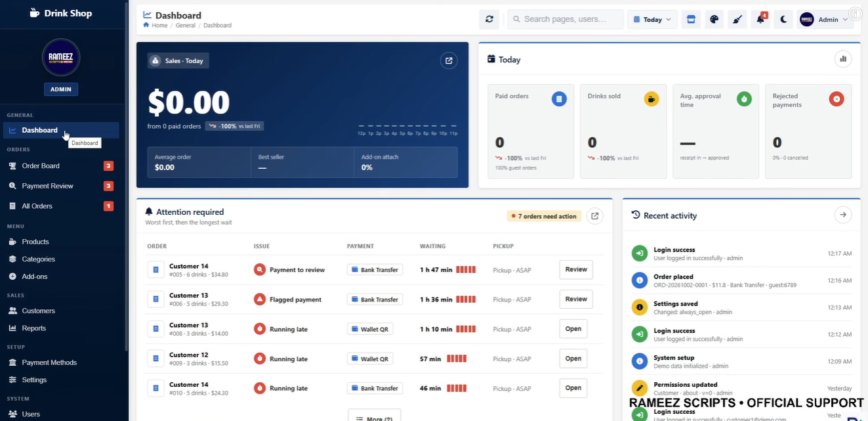Open Customer 14 order #010

tap(573, 388)
